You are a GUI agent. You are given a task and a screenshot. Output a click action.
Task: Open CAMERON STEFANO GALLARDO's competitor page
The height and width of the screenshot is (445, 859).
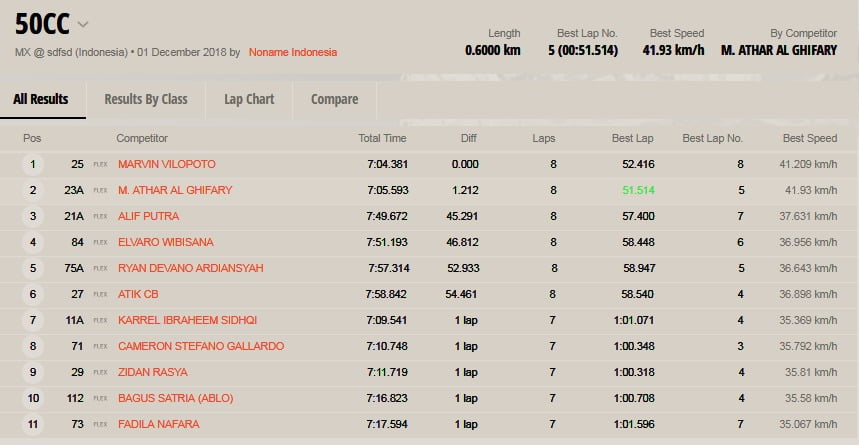coord(200,346)
